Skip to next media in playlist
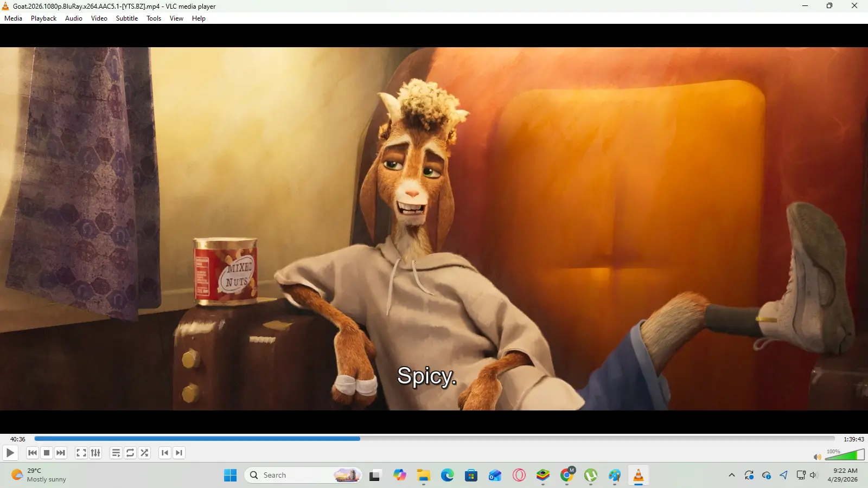This screenshot has width=868, height=488. [x=61, y=453]
